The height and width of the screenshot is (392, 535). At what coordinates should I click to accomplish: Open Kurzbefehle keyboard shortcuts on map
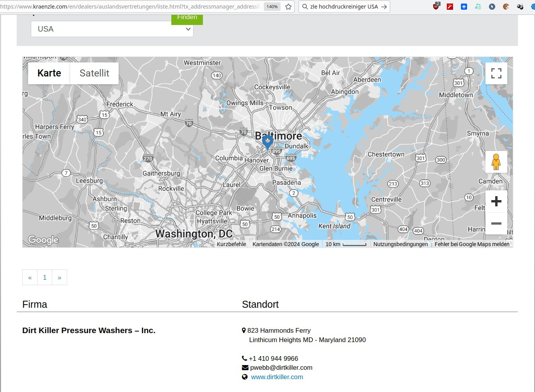pos(231,244)
